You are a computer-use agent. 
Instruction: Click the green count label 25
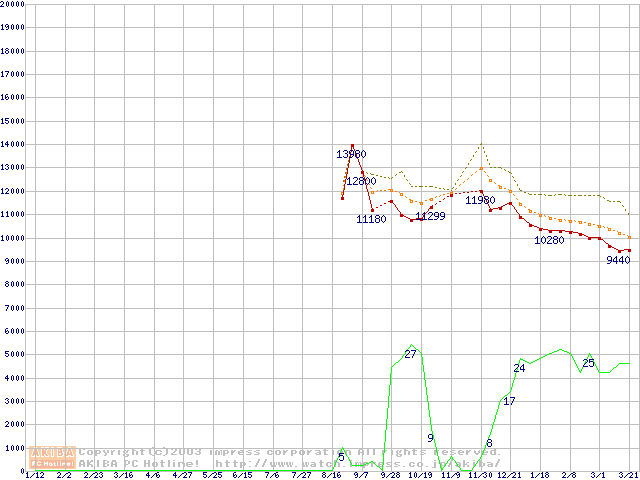[588, 362]
